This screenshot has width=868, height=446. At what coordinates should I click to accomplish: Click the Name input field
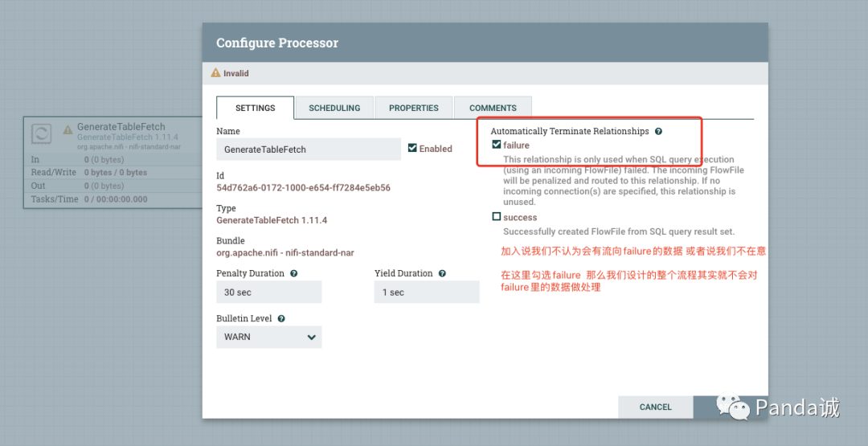coord(309,149)
